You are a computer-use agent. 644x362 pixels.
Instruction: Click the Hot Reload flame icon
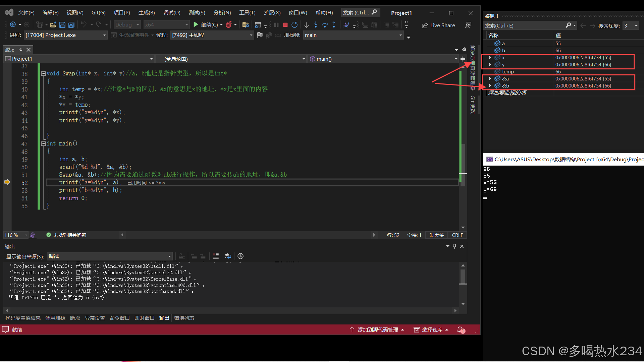[229, 25]
